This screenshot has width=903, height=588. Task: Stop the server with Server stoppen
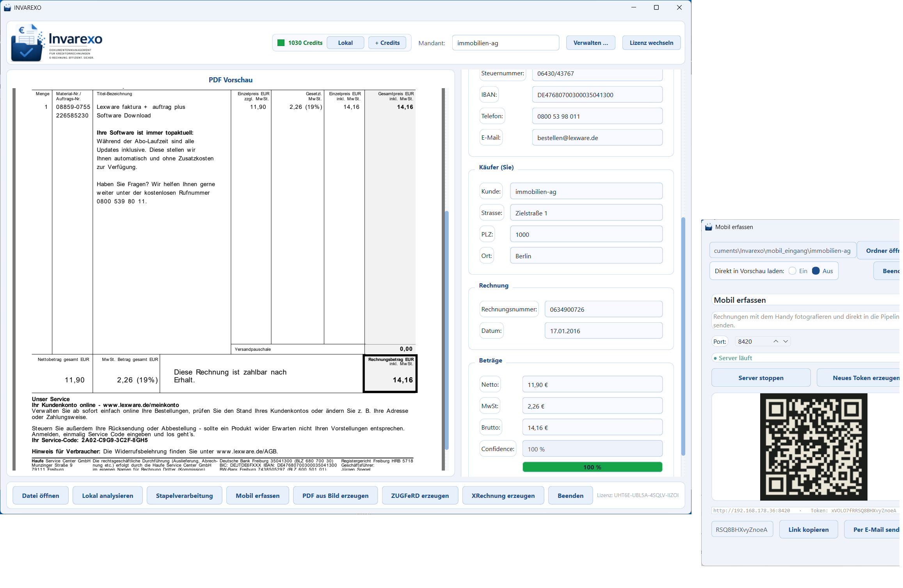(x=761, y=378)
